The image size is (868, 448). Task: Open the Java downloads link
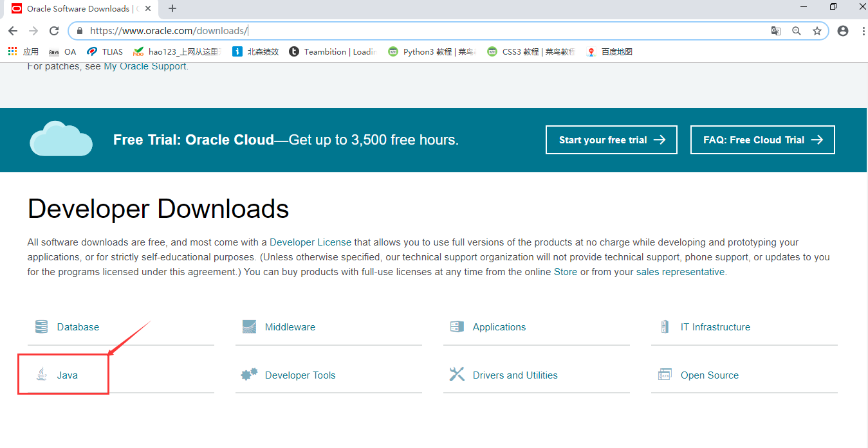68,375
